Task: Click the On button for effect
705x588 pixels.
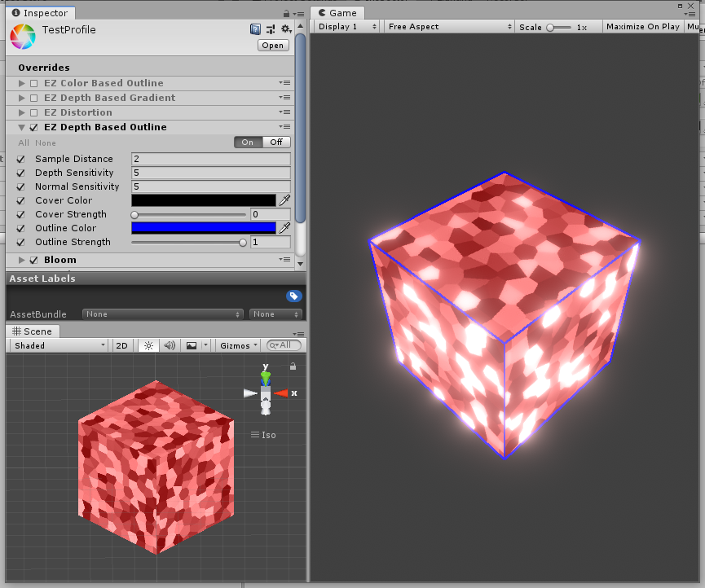Action: (248, 143)
